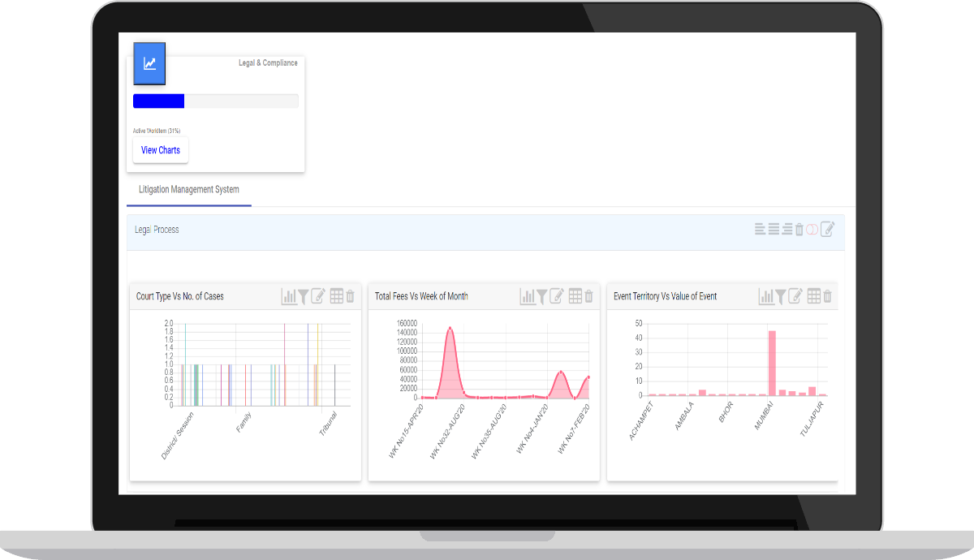
Task: Open filter on Event Territory Vs Value of Event
Action: tap(780, 296)
